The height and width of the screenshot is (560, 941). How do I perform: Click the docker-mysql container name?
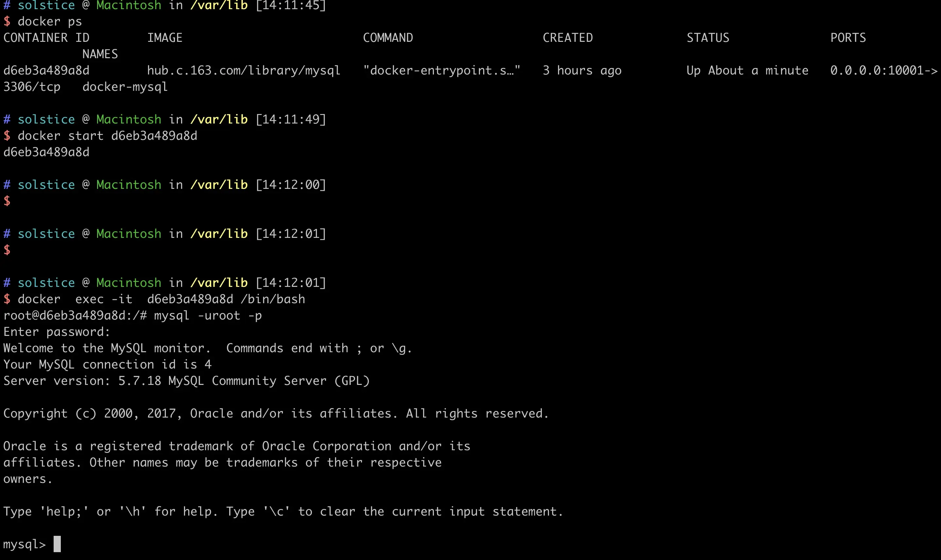125,87
